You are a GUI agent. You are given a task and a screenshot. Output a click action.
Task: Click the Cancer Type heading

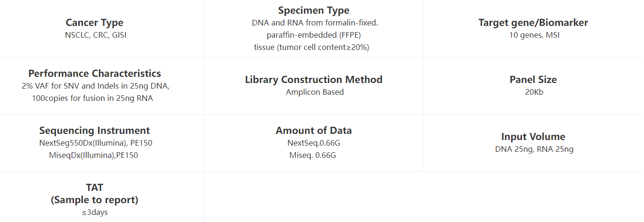coord(94,23)
